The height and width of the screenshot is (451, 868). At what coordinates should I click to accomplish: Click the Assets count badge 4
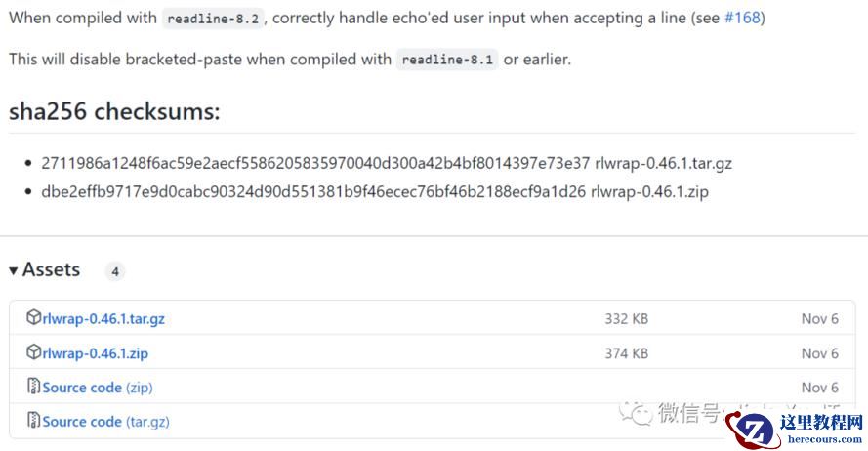115,271
